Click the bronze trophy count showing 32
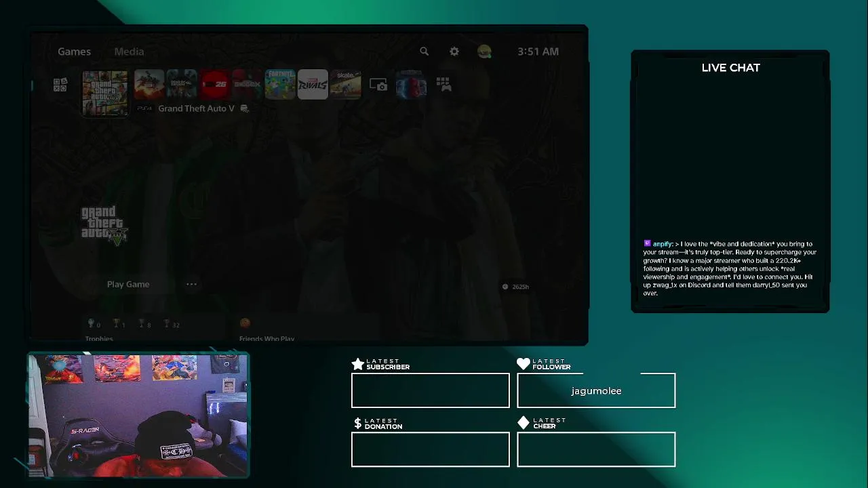The height and width of the screenshot is (488, 868). (172, 324)
